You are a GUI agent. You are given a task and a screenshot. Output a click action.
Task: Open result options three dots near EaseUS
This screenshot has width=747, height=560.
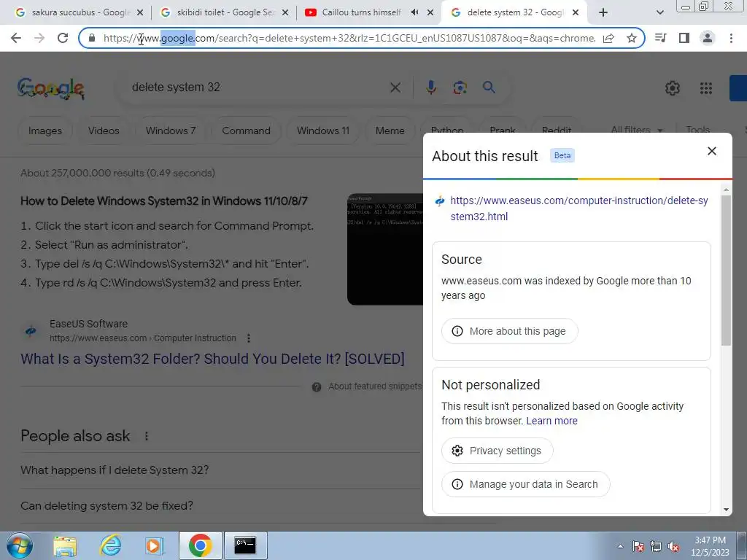pyautogui.click(x=248, y=338)
